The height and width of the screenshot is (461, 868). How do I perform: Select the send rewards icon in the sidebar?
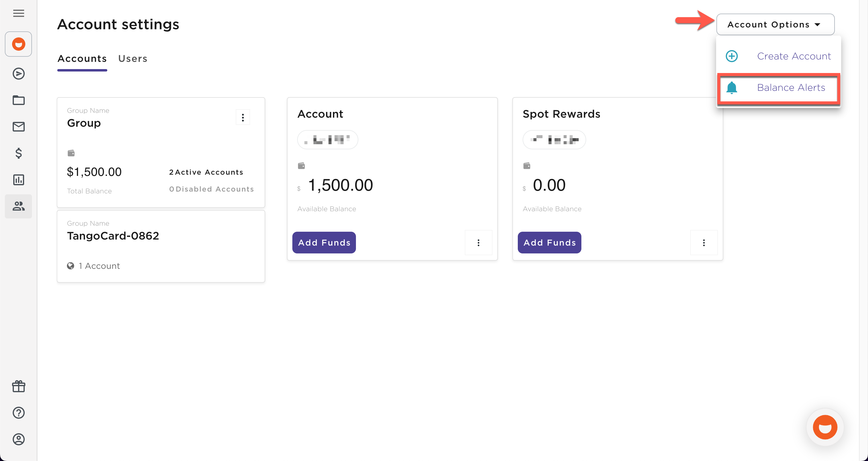pos(18,74)
